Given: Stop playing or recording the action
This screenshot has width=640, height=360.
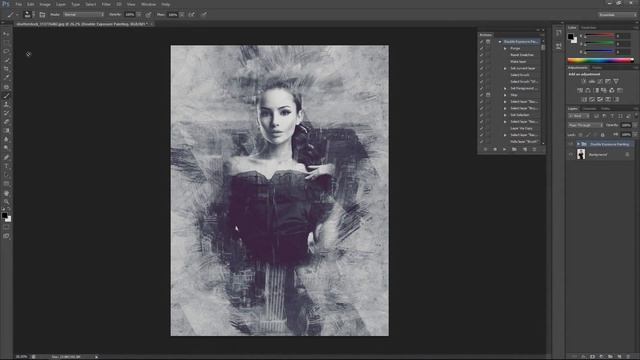Looking at the screenshot, I should pyautogui.click(x=485, y=149).
